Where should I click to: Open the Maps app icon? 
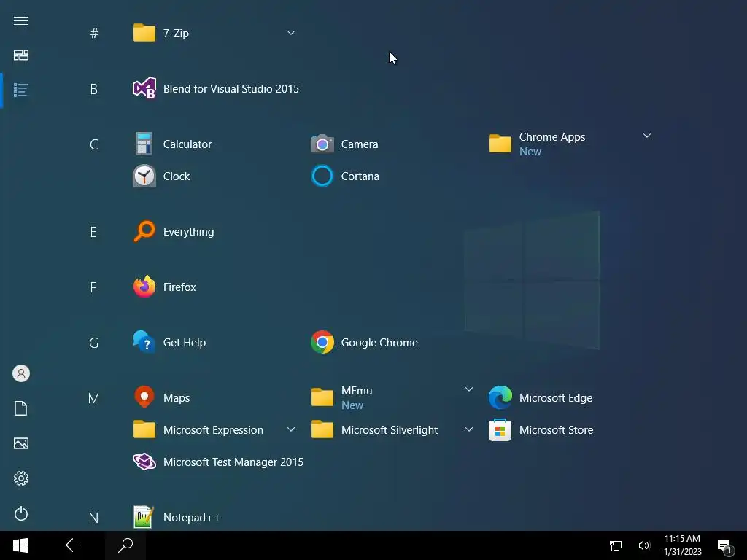pyautogui.click(x=144, y=397)
